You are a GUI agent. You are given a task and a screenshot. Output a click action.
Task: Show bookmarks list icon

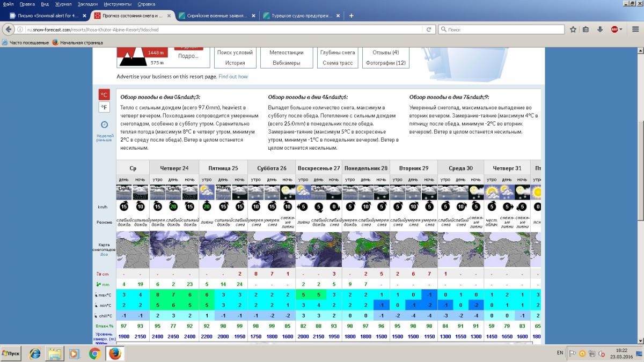(586, 29)
